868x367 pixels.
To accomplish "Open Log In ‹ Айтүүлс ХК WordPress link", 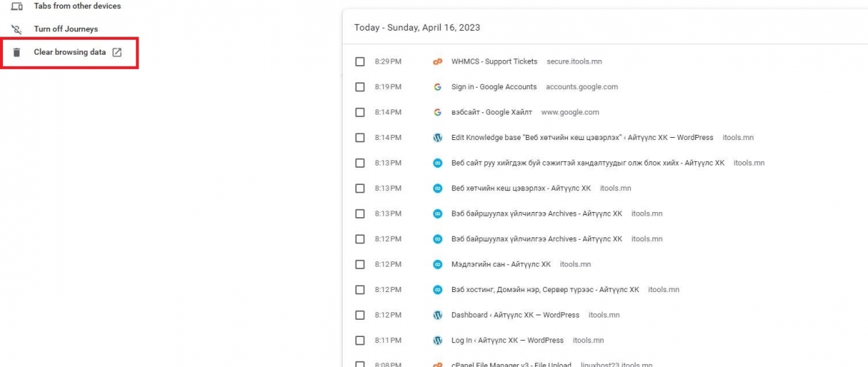I will click(x=507, y=340).
